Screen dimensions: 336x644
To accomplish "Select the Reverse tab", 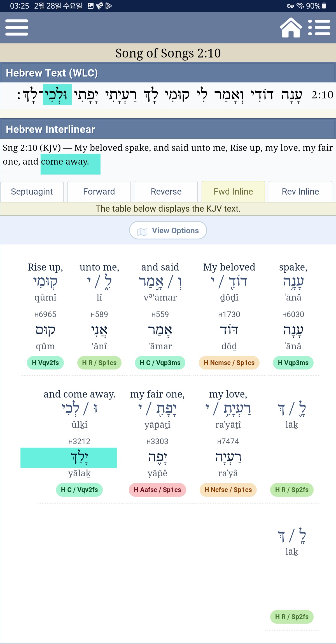I will click(166, 191).
